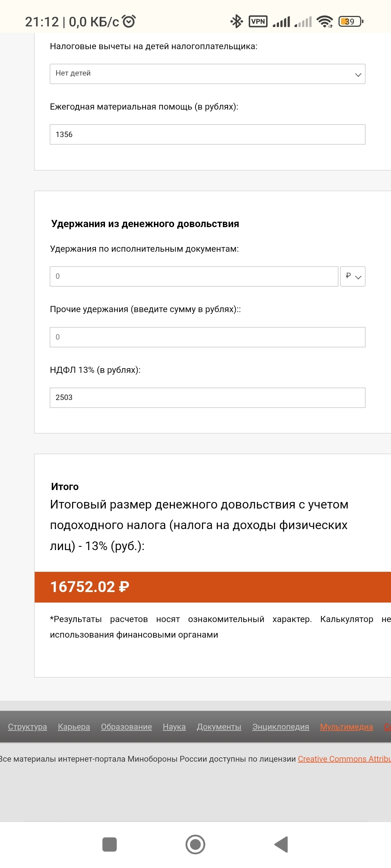The width and height of the screenshot is (391, 868).
Task: Tap the Wi-Fi signal icon
Action: coord(325,22)
